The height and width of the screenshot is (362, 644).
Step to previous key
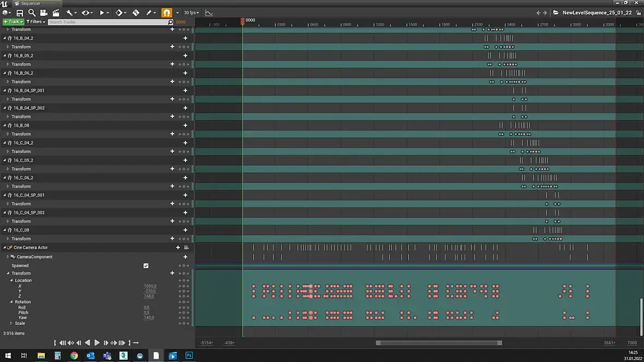(70, 343)
